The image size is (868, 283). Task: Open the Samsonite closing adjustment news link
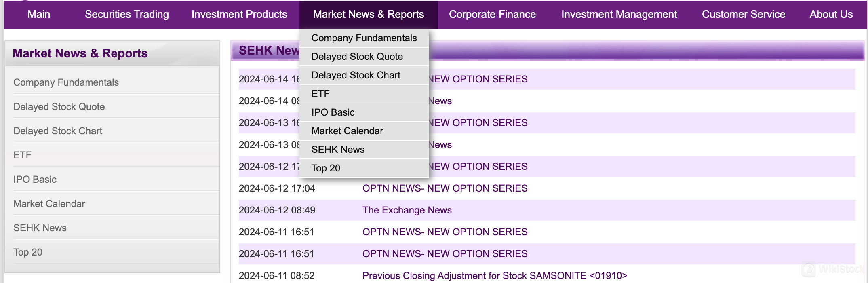(494, 276)
